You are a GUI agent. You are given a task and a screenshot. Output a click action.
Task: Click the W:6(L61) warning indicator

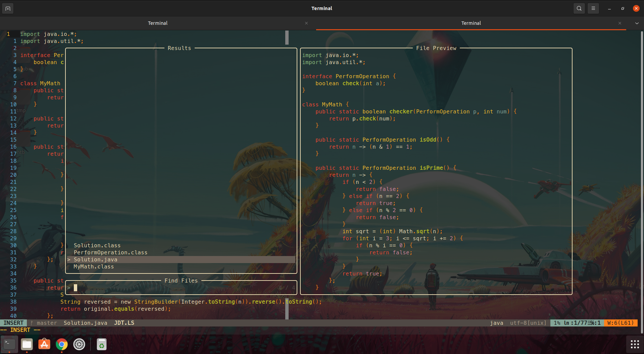pyautogui.click(x=621, y=323)
